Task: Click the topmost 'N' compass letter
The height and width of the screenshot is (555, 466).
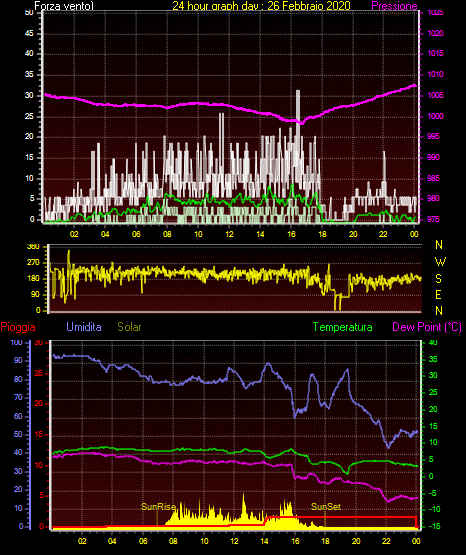Action: coord(439,245)
